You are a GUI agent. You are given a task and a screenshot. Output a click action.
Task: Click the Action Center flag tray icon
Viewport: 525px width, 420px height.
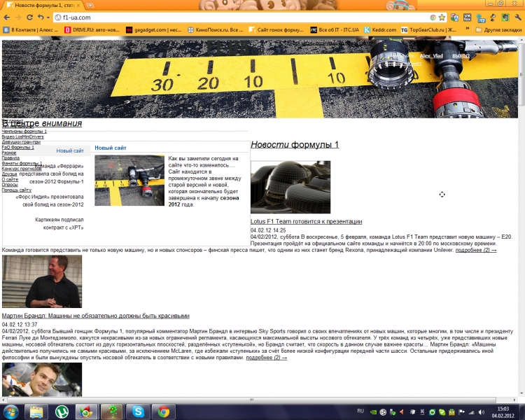coord(461,412)
